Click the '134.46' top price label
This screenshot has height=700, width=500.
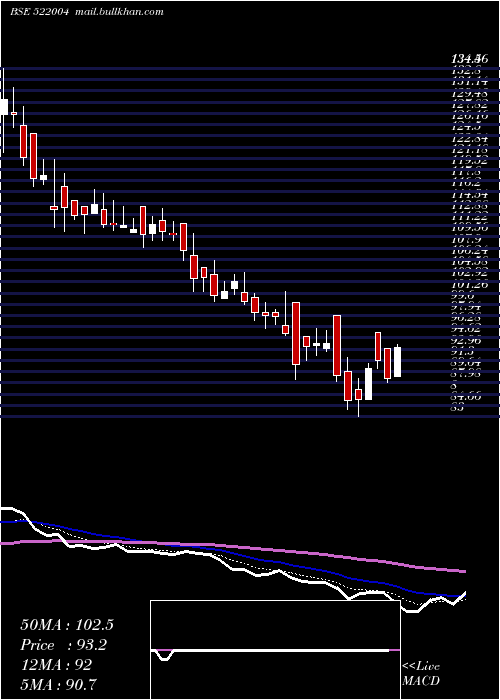point(470,58)
